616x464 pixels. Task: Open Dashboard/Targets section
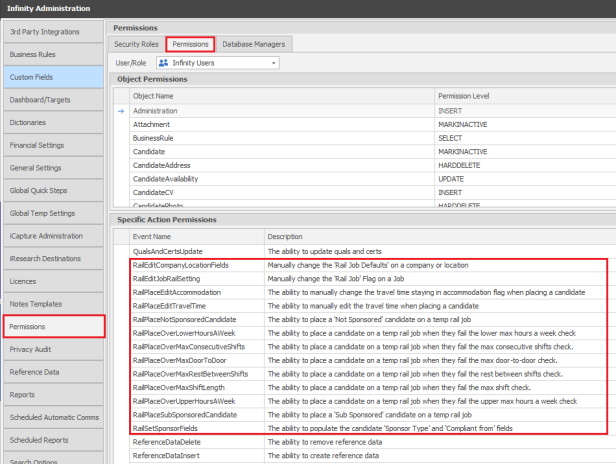tap(53, 100)
